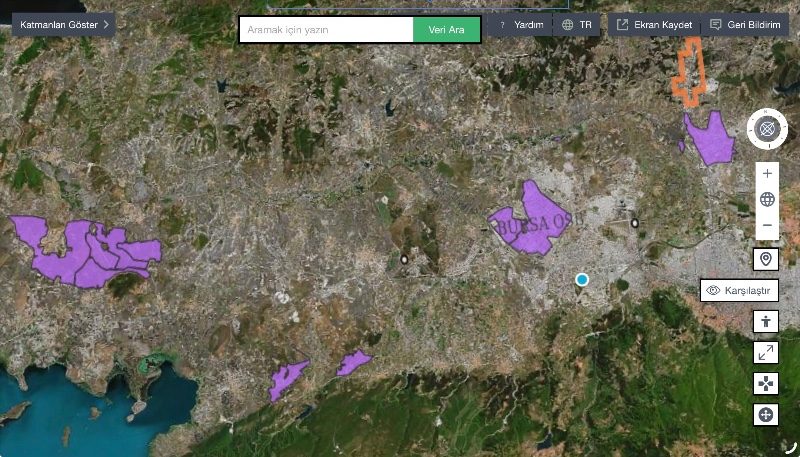Zoom out with the minus button
The height and width of the screenshot is (457, 800).
(767, 225)
